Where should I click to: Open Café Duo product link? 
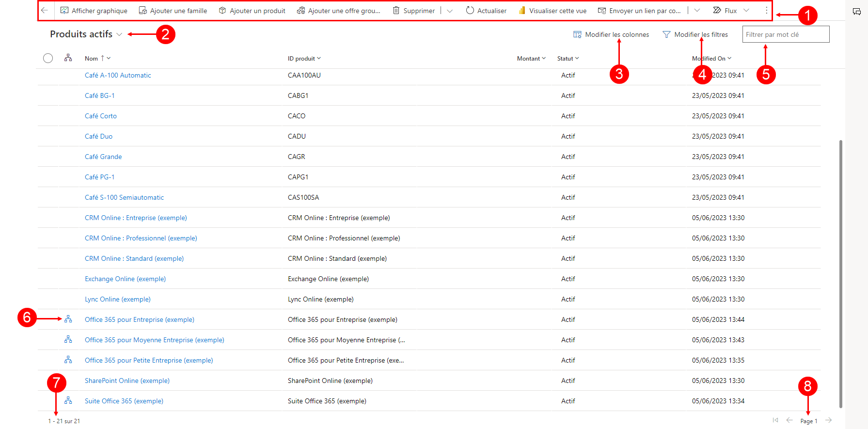(98, 136)
